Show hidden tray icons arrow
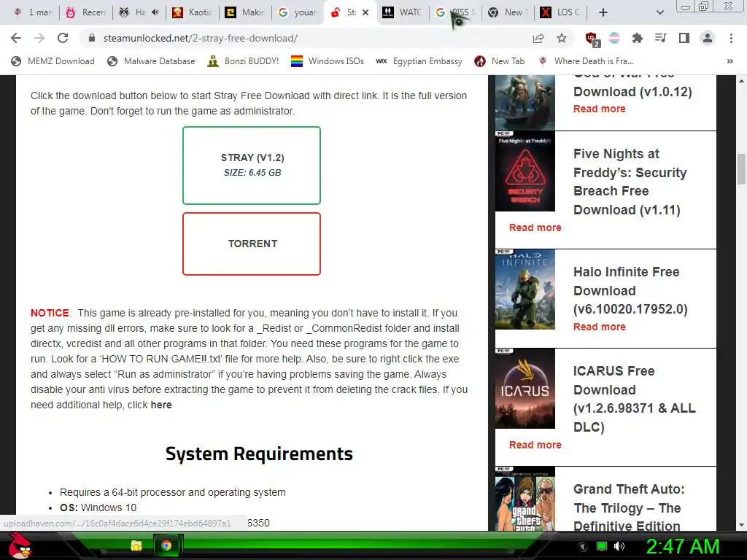747x560 pixels. (583, 547)
